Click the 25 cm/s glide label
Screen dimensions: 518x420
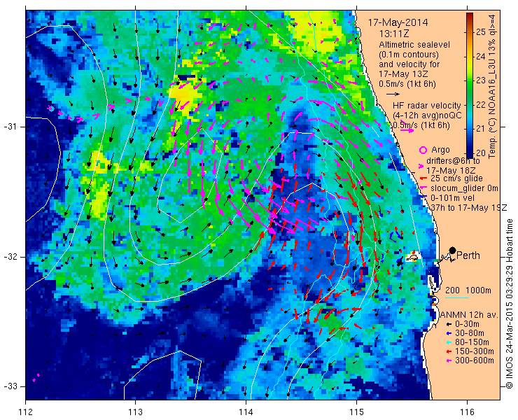point(457,178)
